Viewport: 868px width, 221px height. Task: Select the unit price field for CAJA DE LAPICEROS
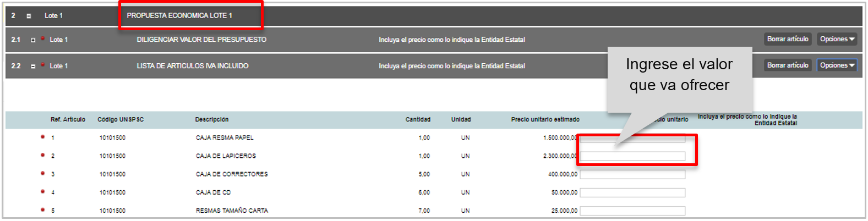632,156
